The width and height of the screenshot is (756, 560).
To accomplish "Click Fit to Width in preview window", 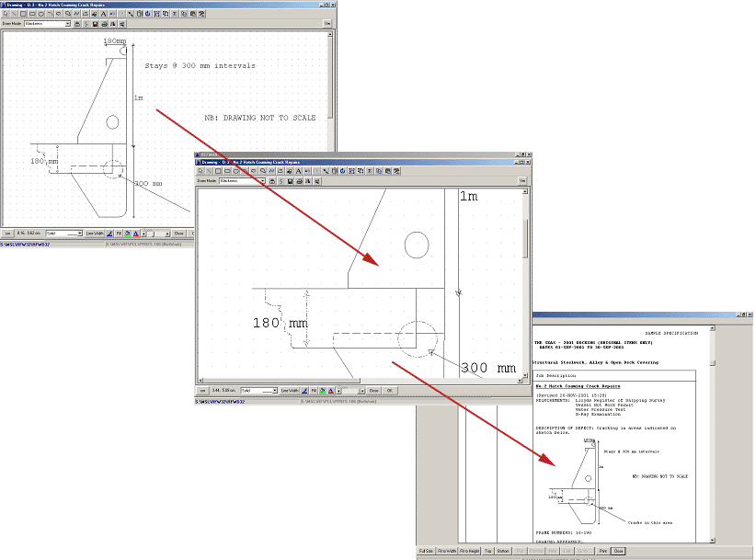I will [447, 551].
